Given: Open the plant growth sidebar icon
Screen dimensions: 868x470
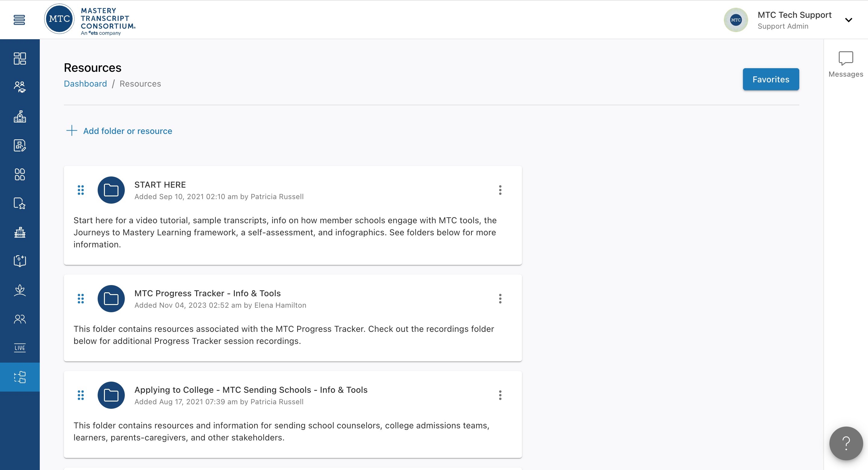Looking at the screenshot, I should pyautogui.click(x=20, y=290).
